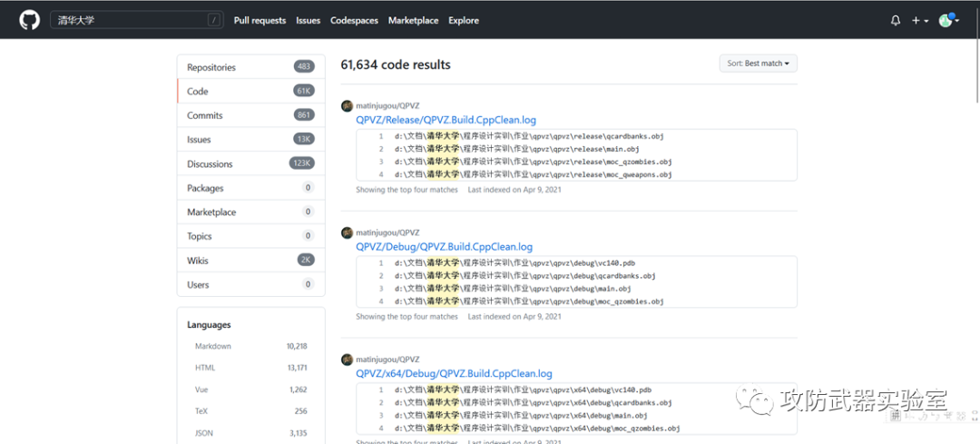Open the notifications bell
The width and height of the screenshot is (980, 444).
(x=896, y=21)
